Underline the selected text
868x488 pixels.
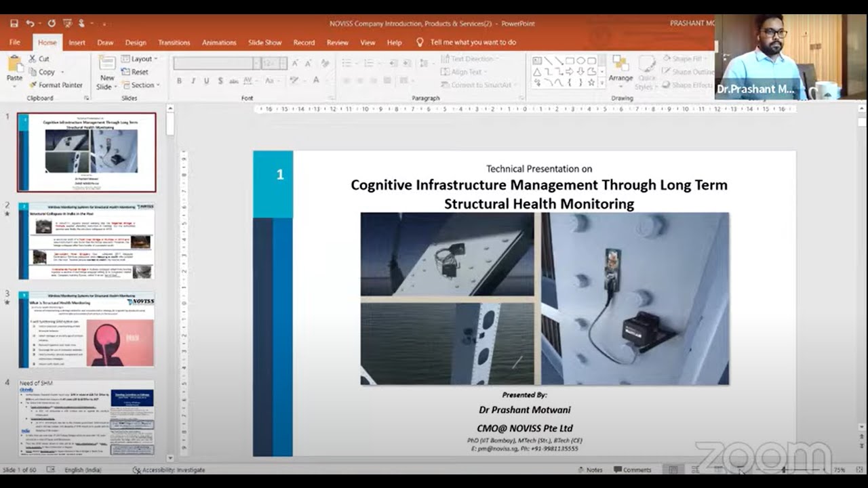pos(206,81)
